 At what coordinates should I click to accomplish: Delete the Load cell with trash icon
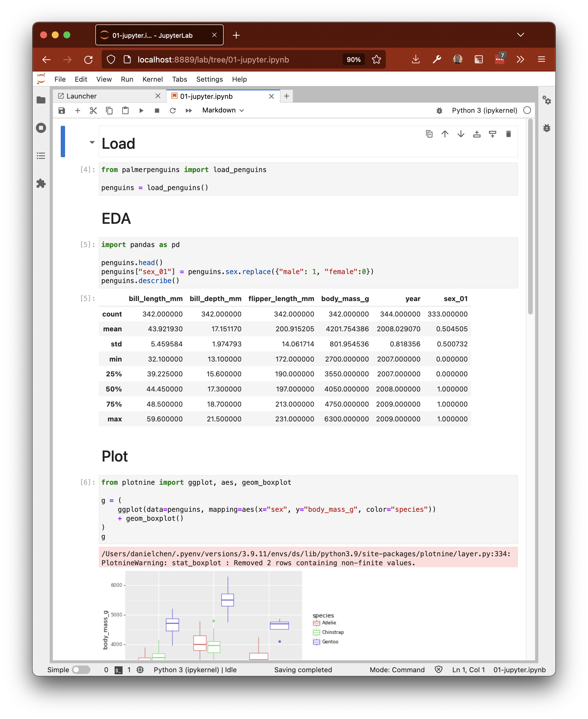[x=508, y=134]
